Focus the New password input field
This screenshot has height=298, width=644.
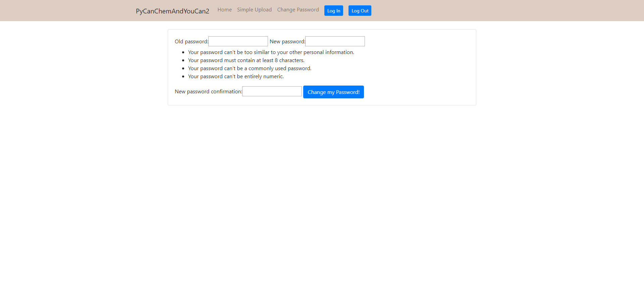(x=335, y=41)
